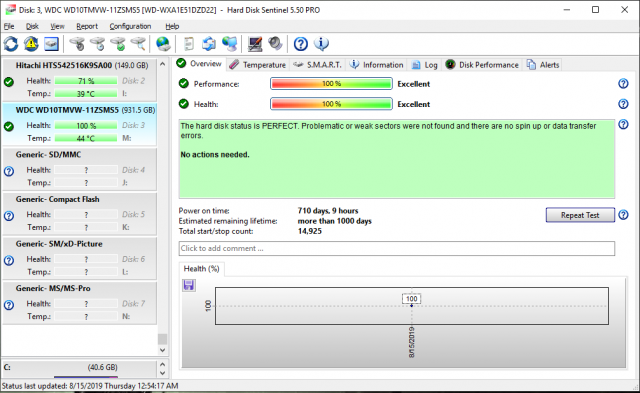Open the Help menu
Screen dimensions: 640x393
pyautogui.click(x=172, y=26)
